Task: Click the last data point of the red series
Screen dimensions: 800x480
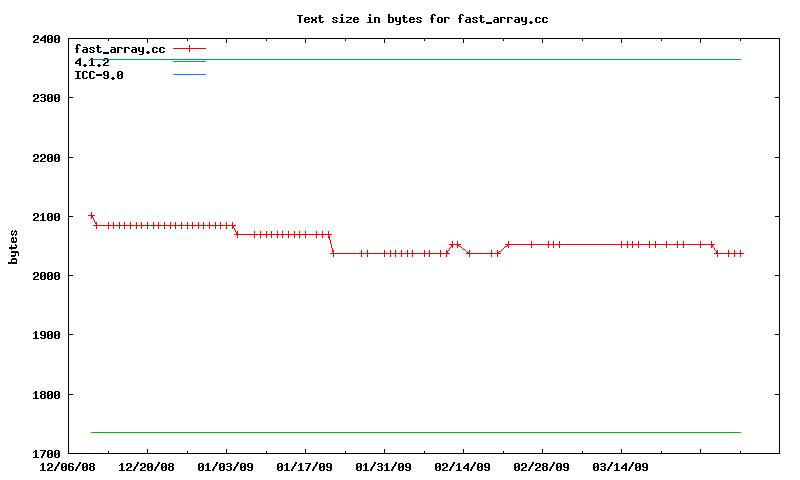Action: coord(740,253)
